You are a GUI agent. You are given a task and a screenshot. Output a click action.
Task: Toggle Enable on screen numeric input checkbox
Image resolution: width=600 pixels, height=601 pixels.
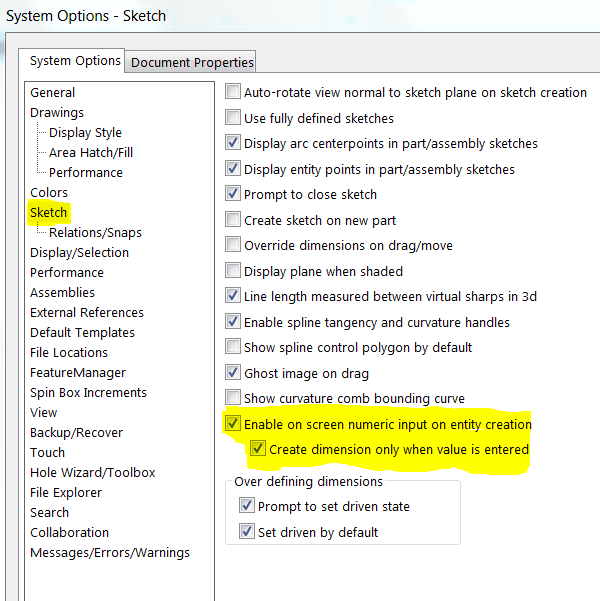(233, 424)
